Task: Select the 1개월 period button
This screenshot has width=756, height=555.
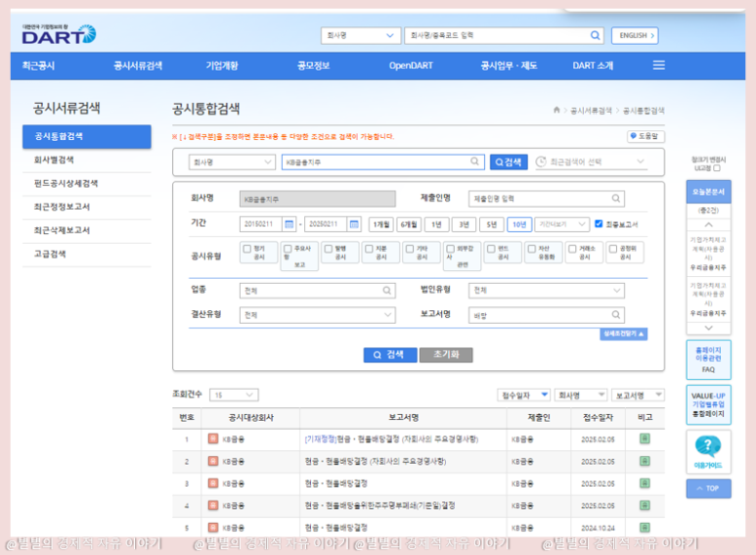Action: point(380,224)
